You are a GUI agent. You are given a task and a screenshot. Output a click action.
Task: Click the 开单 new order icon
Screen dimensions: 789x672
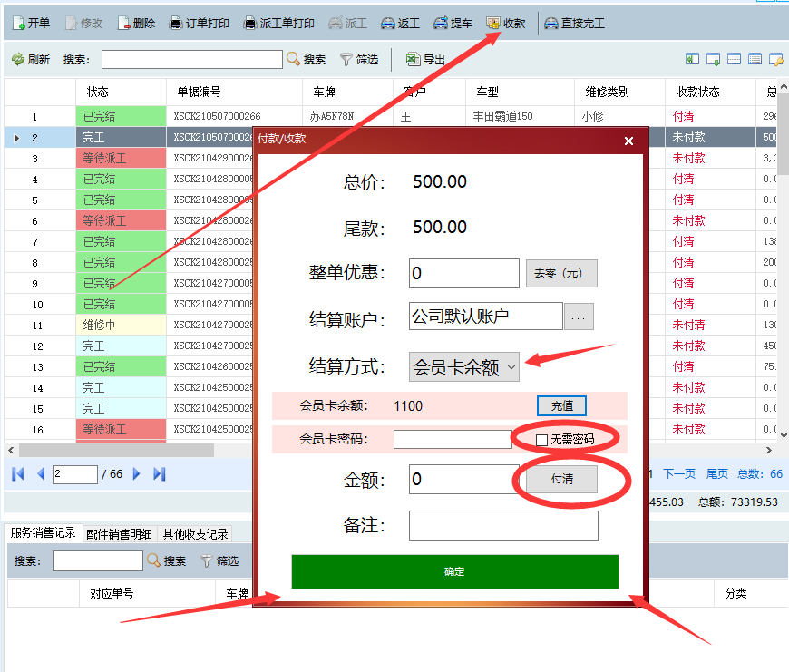[x=18, y=24]
